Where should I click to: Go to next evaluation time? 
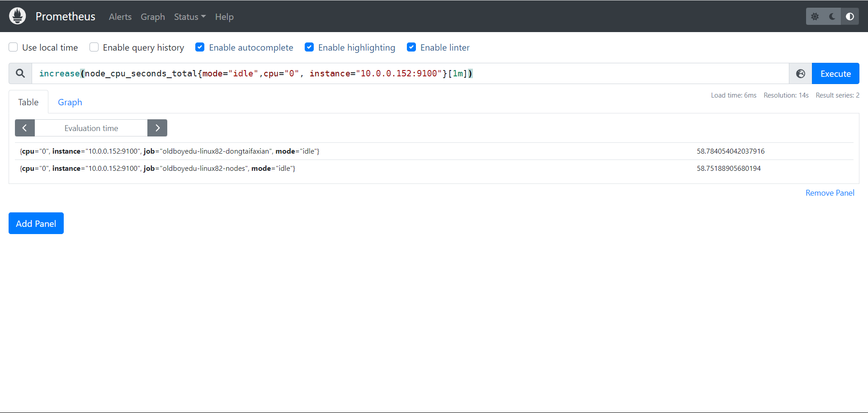[x=157, y=128]
